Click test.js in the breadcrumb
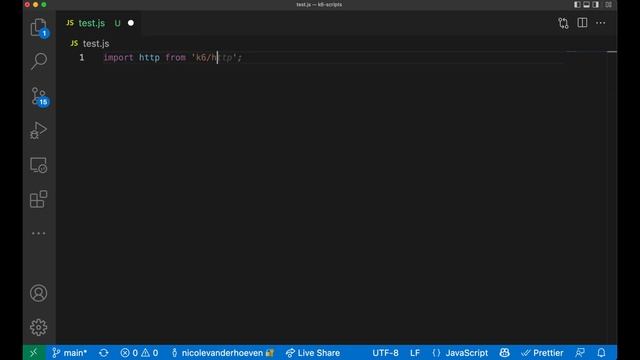 point(96,43)
